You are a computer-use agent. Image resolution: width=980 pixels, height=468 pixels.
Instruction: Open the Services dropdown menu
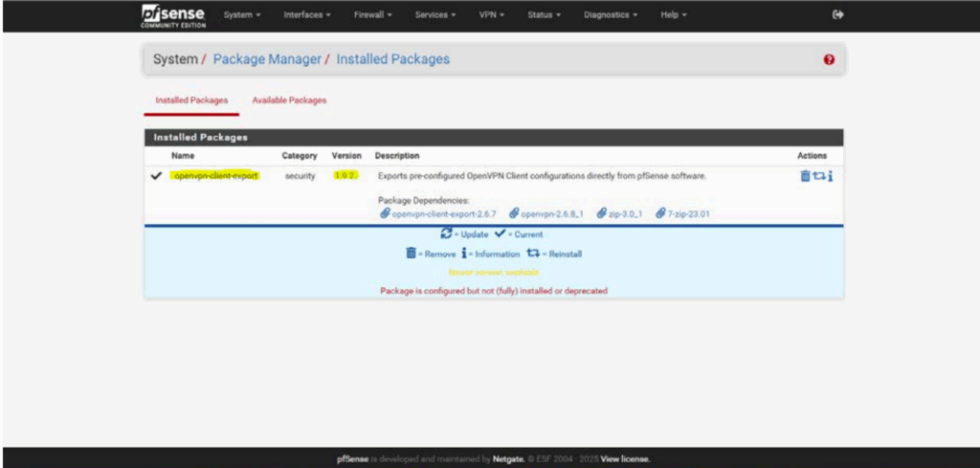[435, 15]
